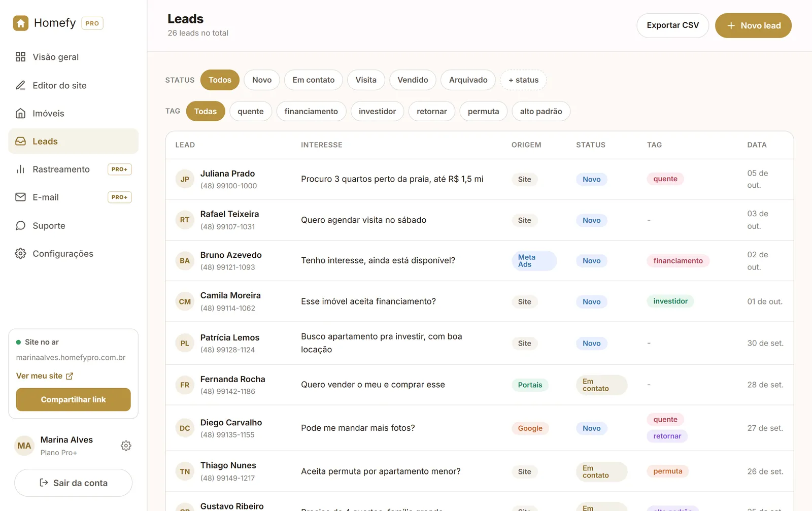Click the gear icon beside Marina Alves
Image resolution: width=812 pixels, height=511 pixels.
tap(126, 446)
